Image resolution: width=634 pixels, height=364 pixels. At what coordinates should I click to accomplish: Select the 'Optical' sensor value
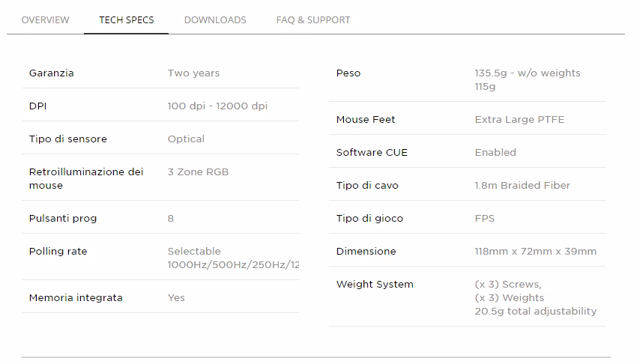point(186,139)
